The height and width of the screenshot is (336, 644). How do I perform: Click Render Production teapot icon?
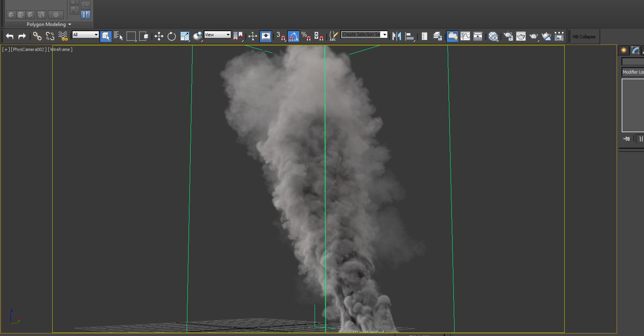point(534,36)
